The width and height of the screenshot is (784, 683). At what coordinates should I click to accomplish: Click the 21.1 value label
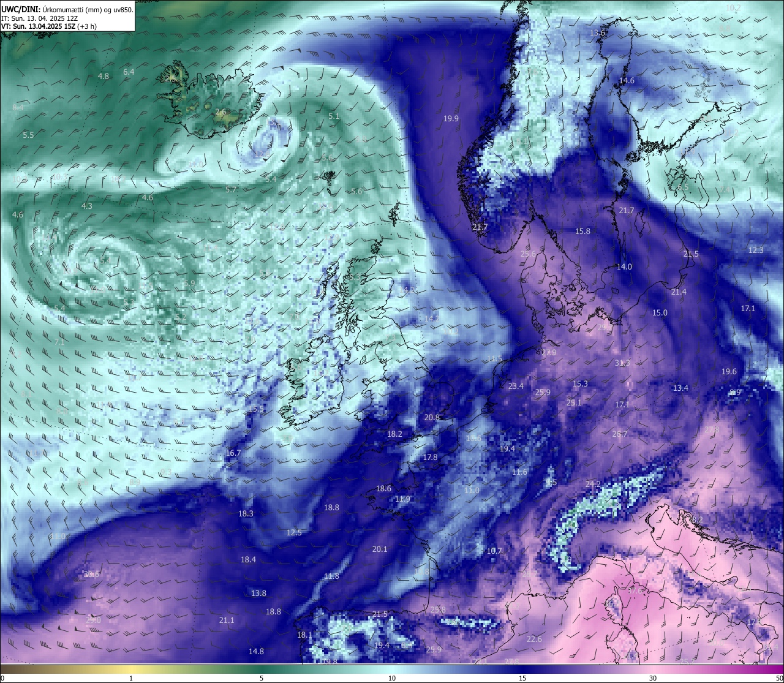(227, 620)
